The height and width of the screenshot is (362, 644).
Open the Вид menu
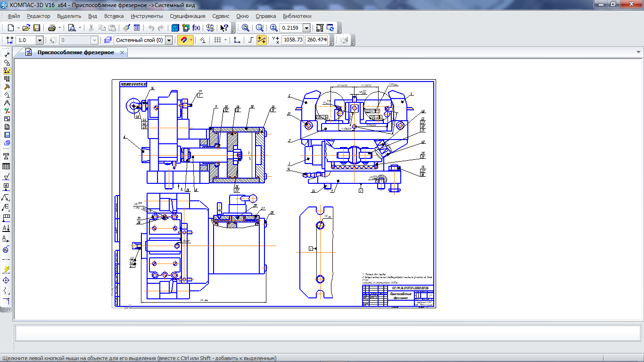click(x=93, y=16)
